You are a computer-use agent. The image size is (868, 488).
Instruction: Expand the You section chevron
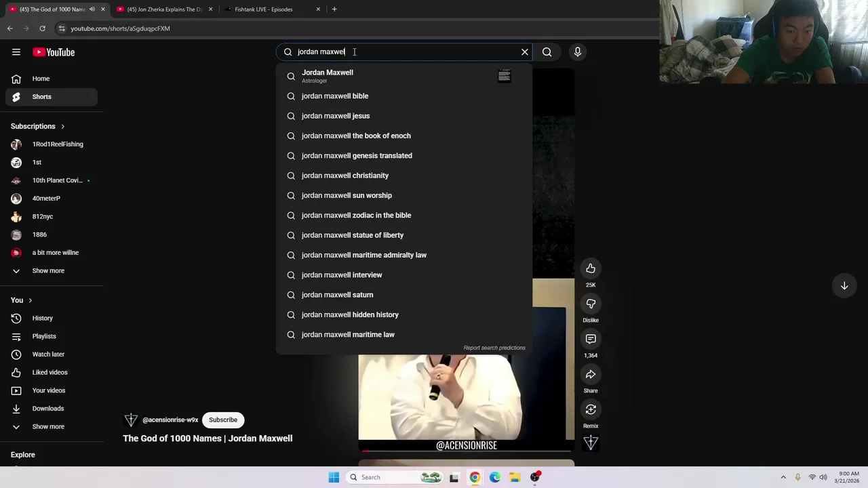30,300
